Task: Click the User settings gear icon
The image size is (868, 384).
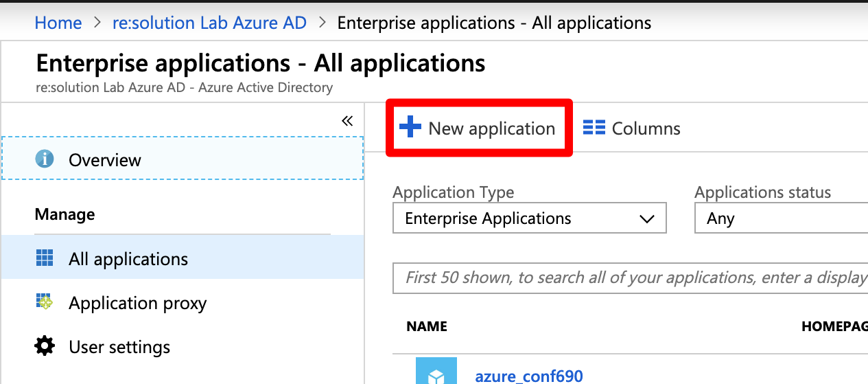Action: pyautogui.click(x=45, y=346)
